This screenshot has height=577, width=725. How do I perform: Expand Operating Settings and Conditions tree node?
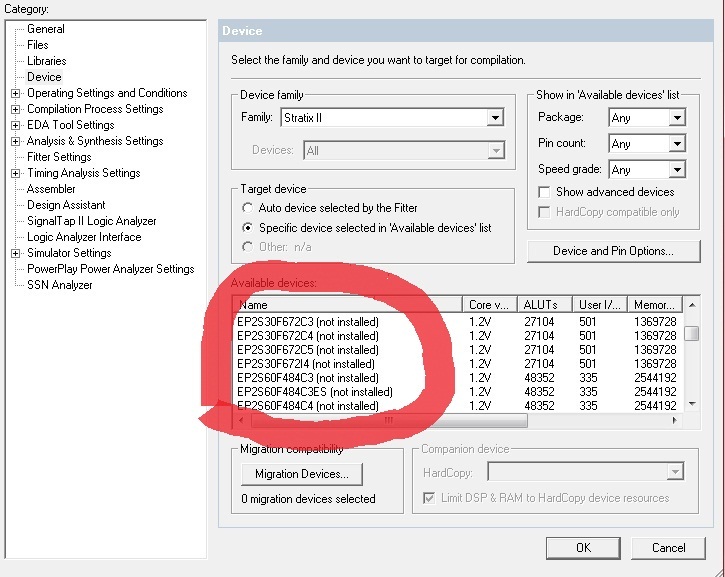16,94
